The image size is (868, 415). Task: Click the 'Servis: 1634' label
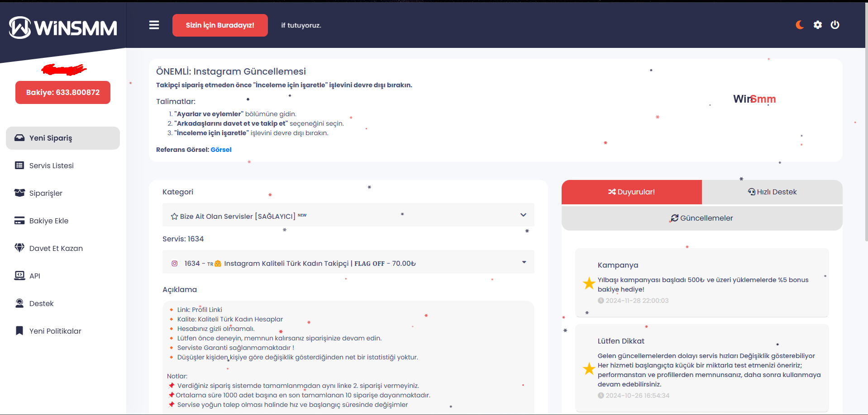pyautogui.click(x=183, y=239)
